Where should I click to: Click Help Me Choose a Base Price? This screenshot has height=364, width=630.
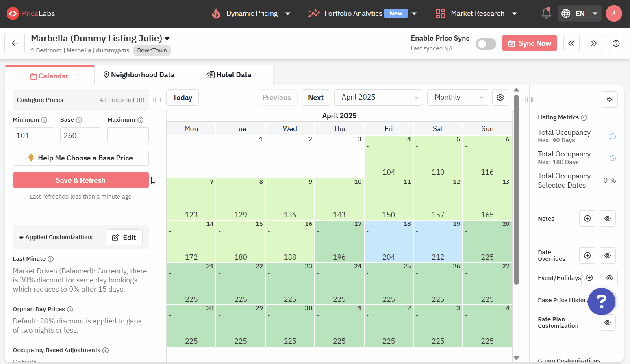tap(80, 158)
